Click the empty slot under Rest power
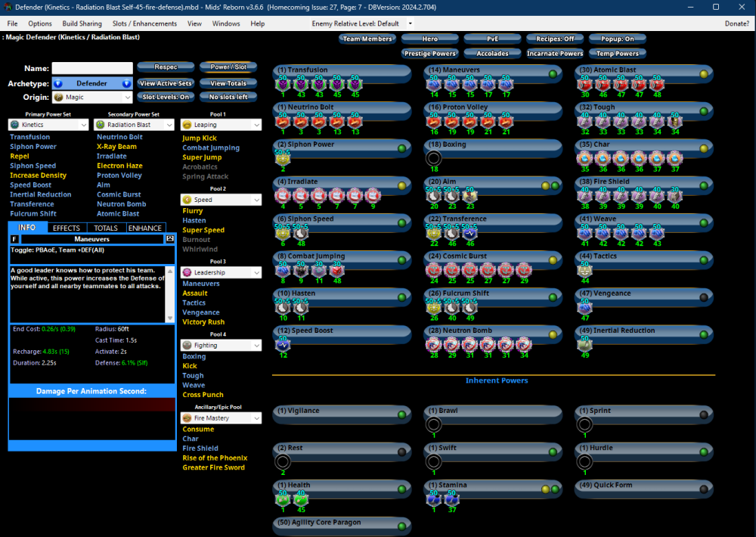Viewport: 756px width, 537px height. [283, 461]
